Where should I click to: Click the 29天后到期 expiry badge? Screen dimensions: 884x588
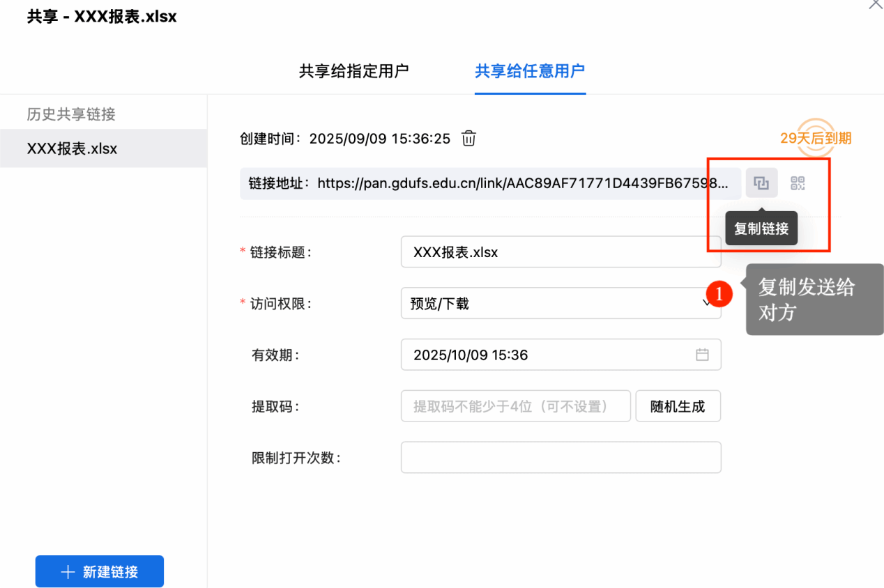pos(816,139)
